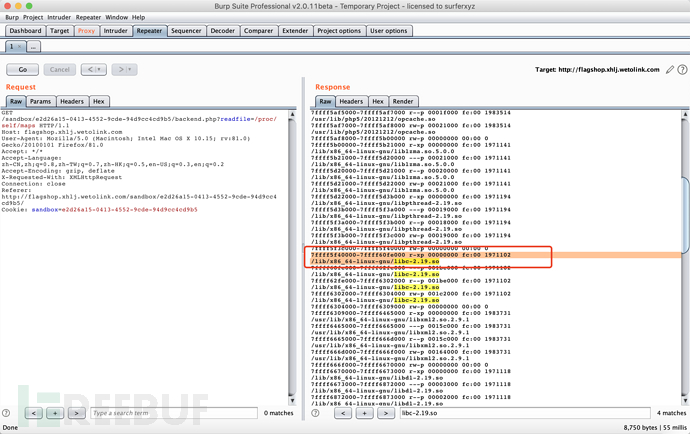Viewport: 690px width, 434px height.
Task: Select the response Render tab
Action: tap(403, 101)
